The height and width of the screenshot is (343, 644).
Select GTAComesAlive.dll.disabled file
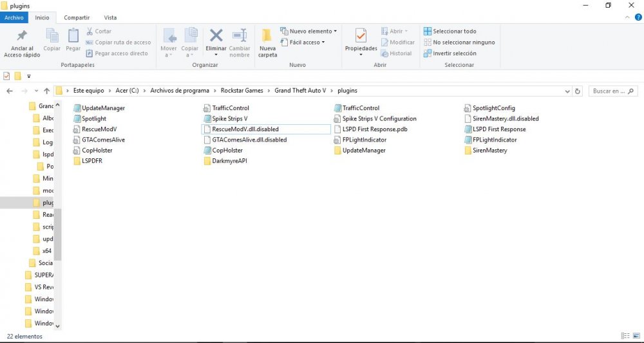(245, 140)
